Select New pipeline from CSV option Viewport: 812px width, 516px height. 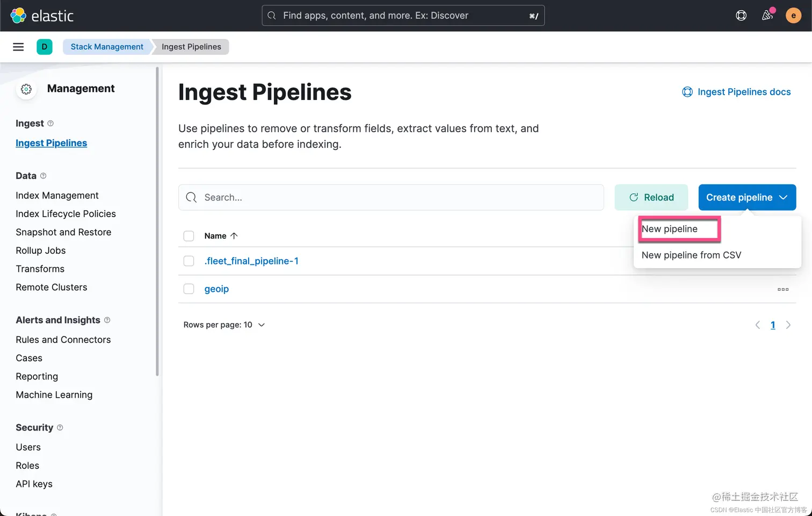tap(691, 255)
